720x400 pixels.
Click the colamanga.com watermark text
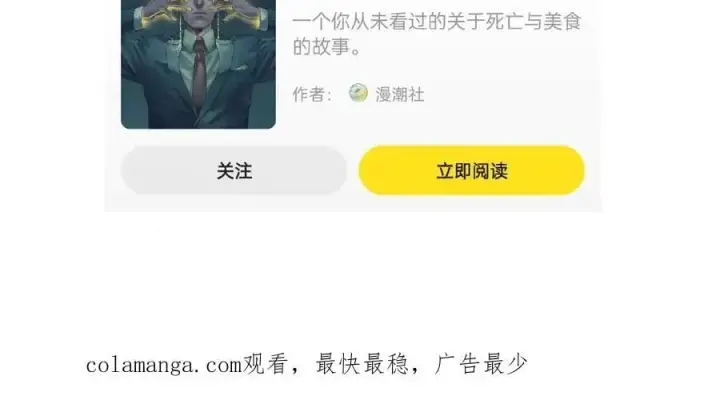point(163,366)
